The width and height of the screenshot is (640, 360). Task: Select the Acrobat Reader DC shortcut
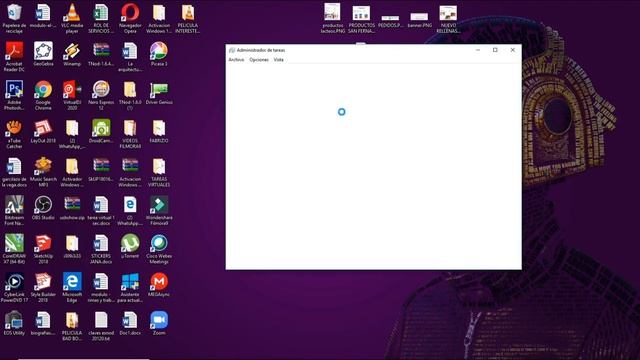14,57
